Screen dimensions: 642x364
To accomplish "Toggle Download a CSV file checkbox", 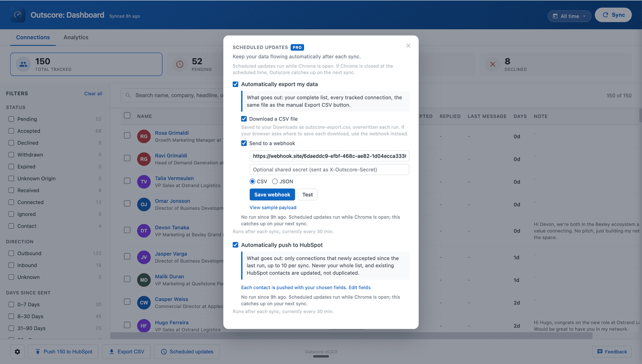I will [244, 119].
